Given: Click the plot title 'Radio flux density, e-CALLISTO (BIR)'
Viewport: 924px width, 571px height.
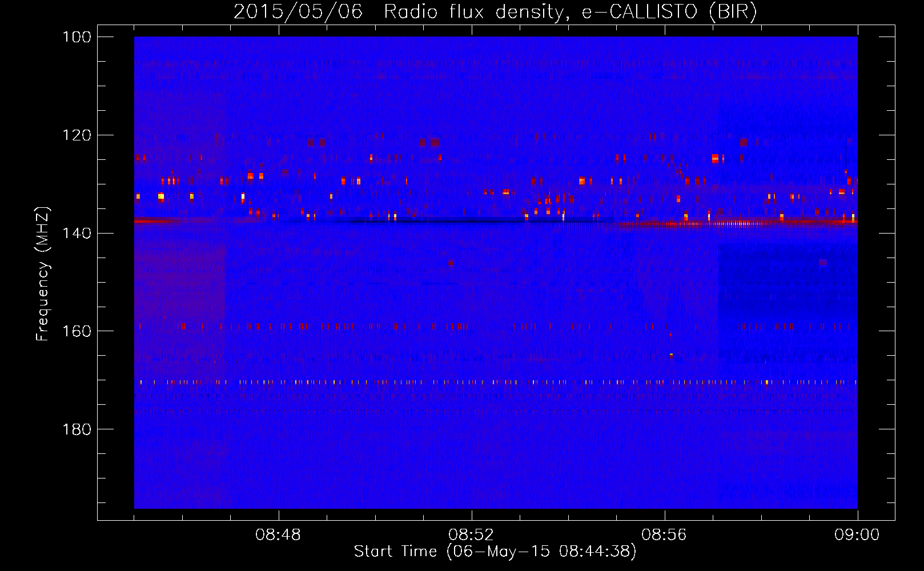Looking at the screenshot, I should (570, 12).
